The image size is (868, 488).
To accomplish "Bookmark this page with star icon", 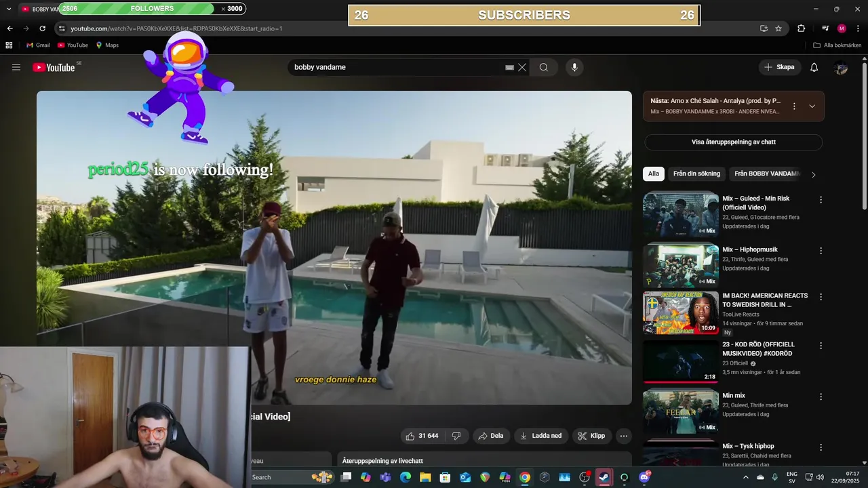I will [x=778, y=28].
